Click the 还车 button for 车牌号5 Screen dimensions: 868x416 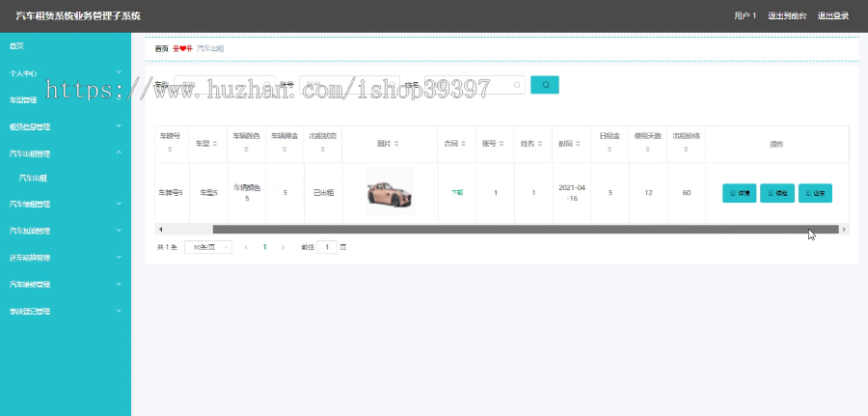(815, 193)
